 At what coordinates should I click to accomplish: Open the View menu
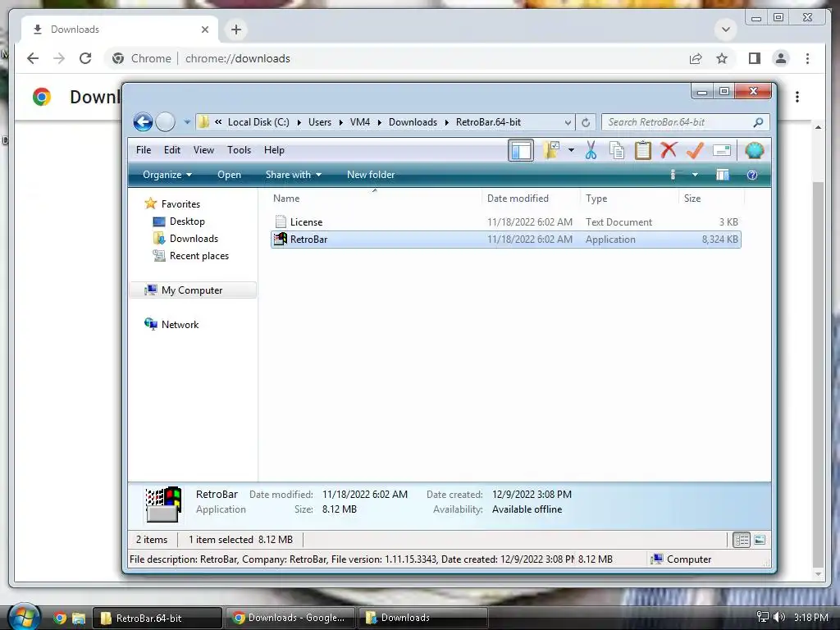(x=203, y=150)
